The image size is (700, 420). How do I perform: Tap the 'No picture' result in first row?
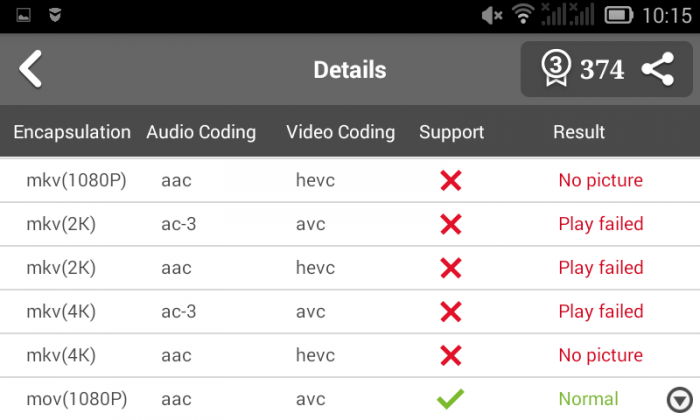pos(600,180)
